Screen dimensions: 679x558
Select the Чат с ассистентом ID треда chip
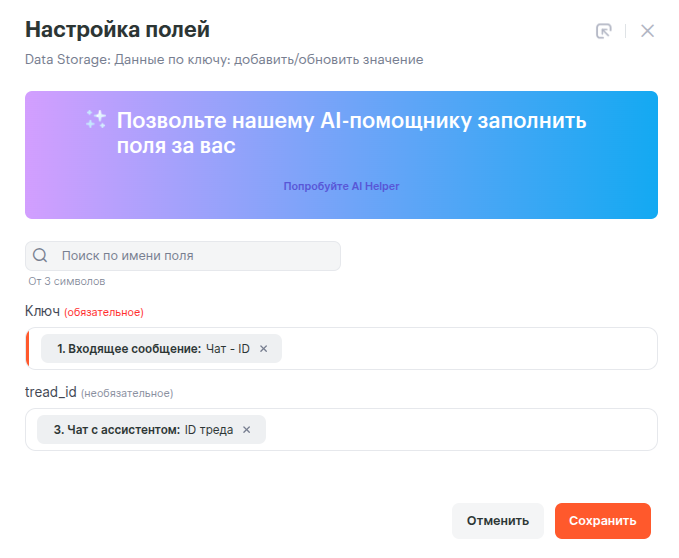click(x=140, y=430)
